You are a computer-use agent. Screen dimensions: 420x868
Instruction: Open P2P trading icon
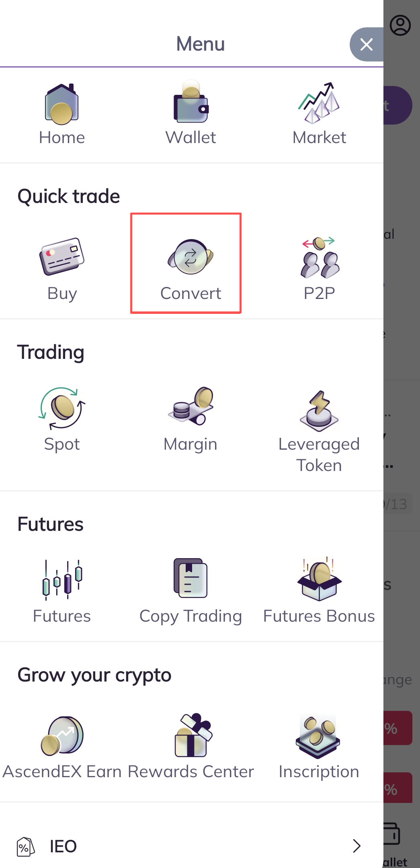point(320,258)
